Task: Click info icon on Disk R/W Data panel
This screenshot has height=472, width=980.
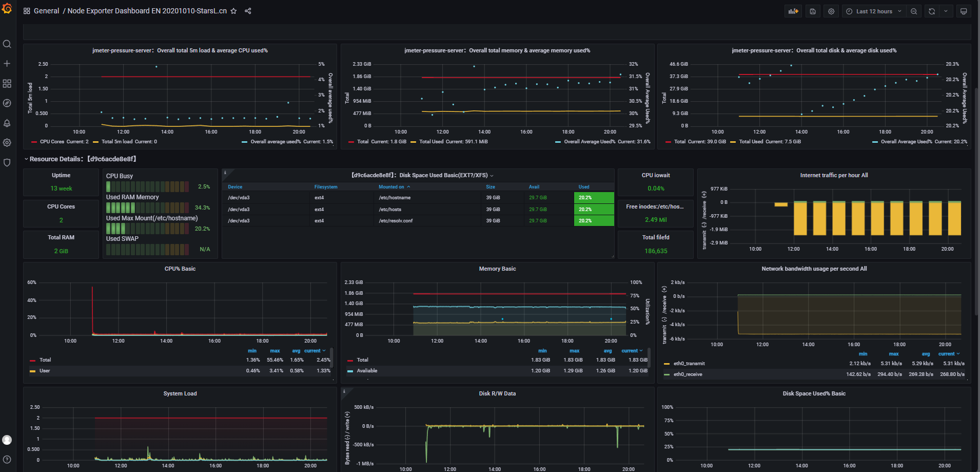Action: pyautogui.click(x=344, y=391)
